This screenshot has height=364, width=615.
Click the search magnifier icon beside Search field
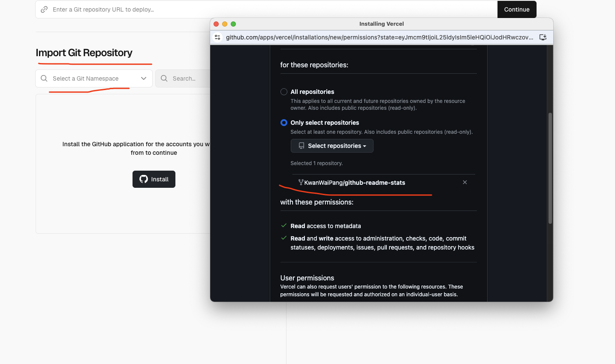[164, 78]
